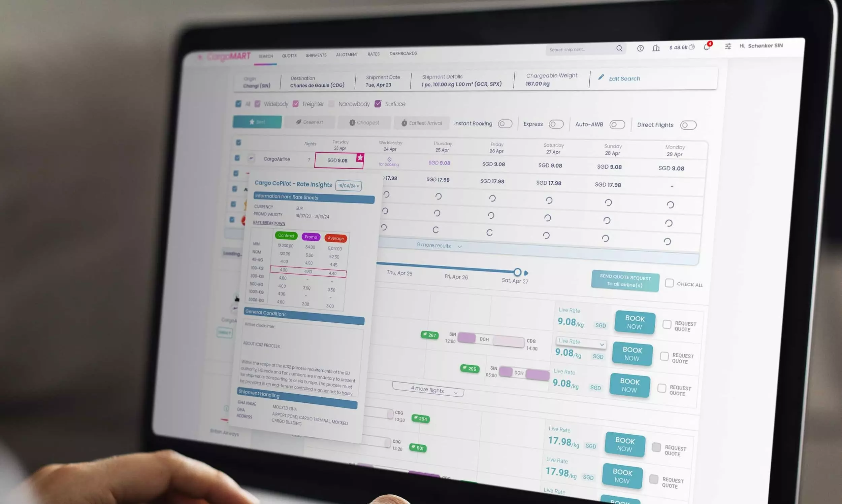The image size is (842, 504).
Task: Toggle the Express switch on
Action: coord(555,125)
